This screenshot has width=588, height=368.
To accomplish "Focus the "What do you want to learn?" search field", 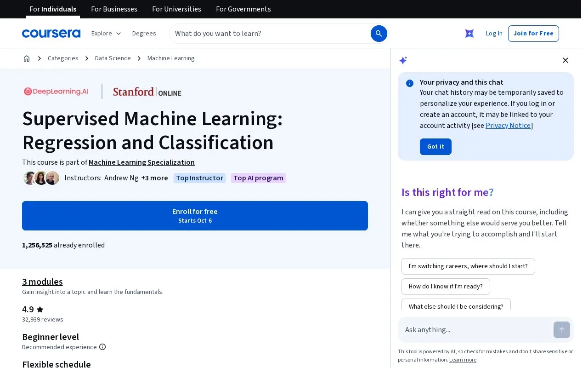I will [x=270, y=34].
